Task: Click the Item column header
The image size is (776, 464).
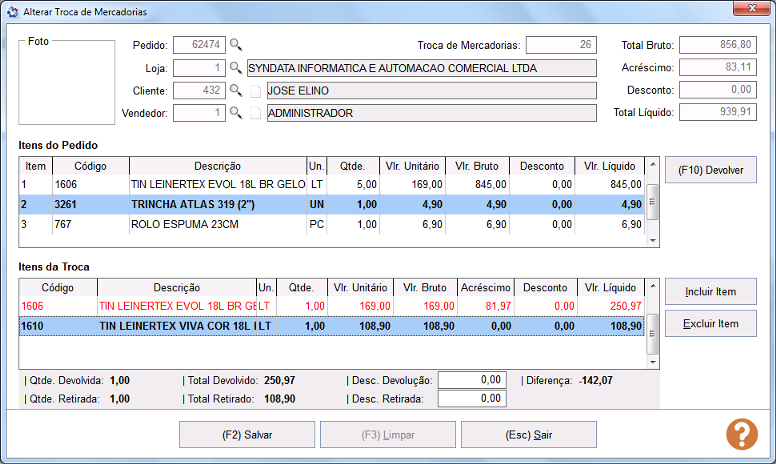Action: point(36,166)
